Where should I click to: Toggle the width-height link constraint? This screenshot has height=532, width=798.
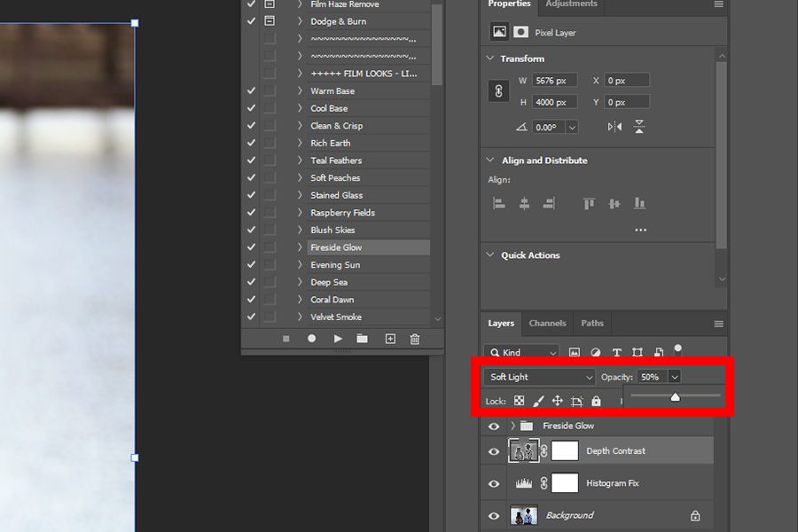click(498, 91)
